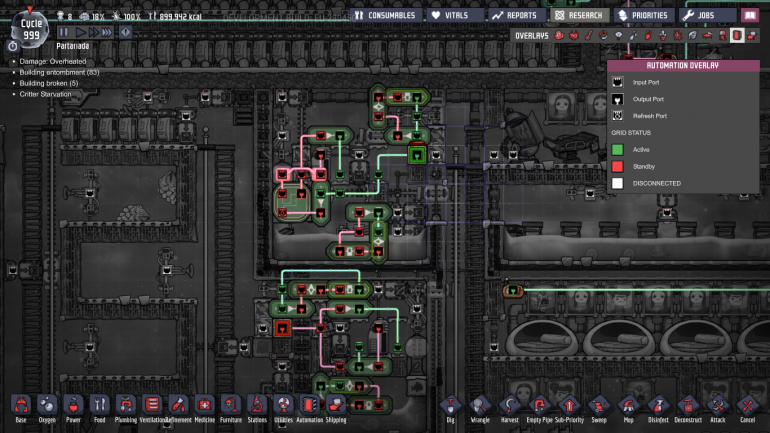The width and height of the screenshot is (770, 433).
Task: Turn off the highlighted Automation overlay
Action: tap(737, 35)
